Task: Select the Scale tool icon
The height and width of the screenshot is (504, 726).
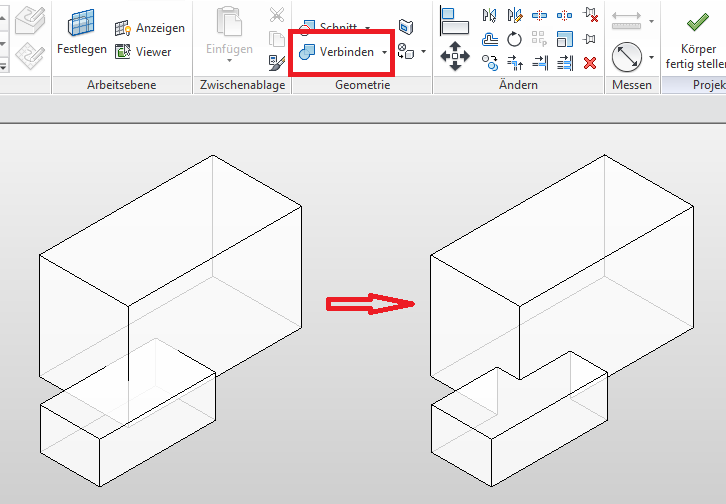Action: point(565,40)
